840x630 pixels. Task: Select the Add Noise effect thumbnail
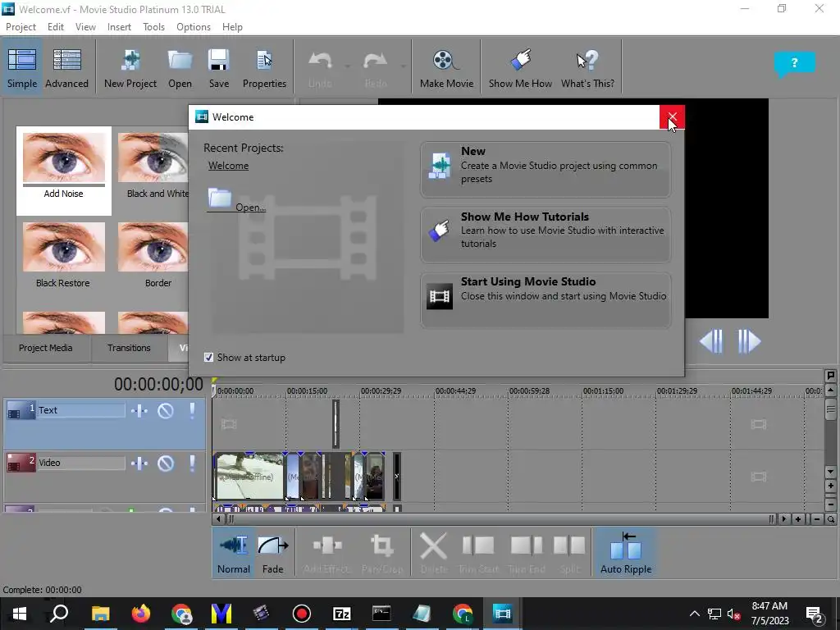coord(64,171)
